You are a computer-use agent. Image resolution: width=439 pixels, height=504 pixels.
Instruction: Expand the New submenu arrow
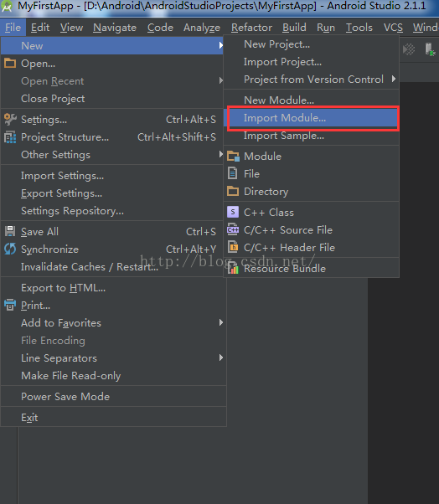[221, 45]
